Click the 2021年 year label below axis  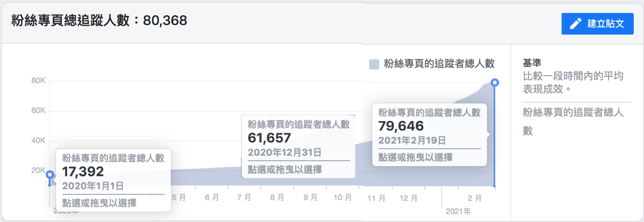click(458, 211)
